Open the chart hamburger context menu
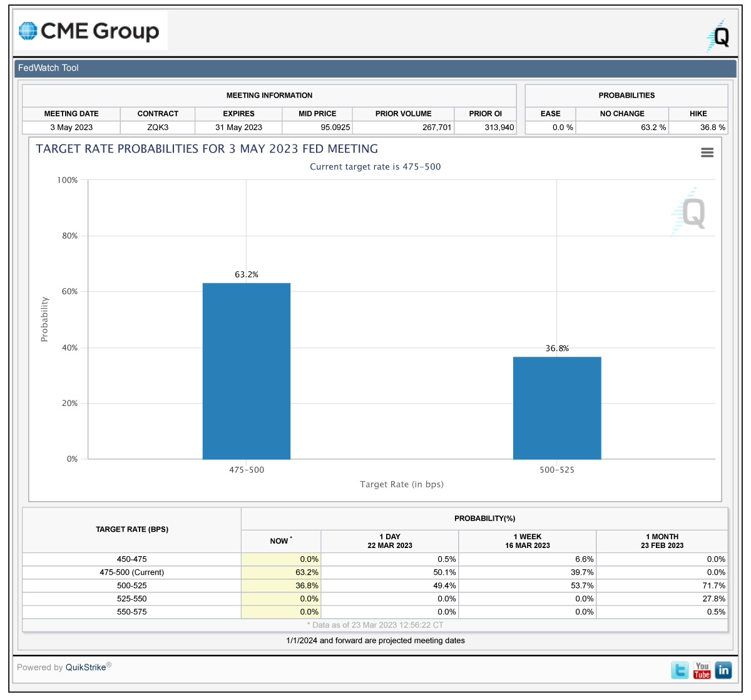This screenshot has width=751, height=700. (707, 153)
